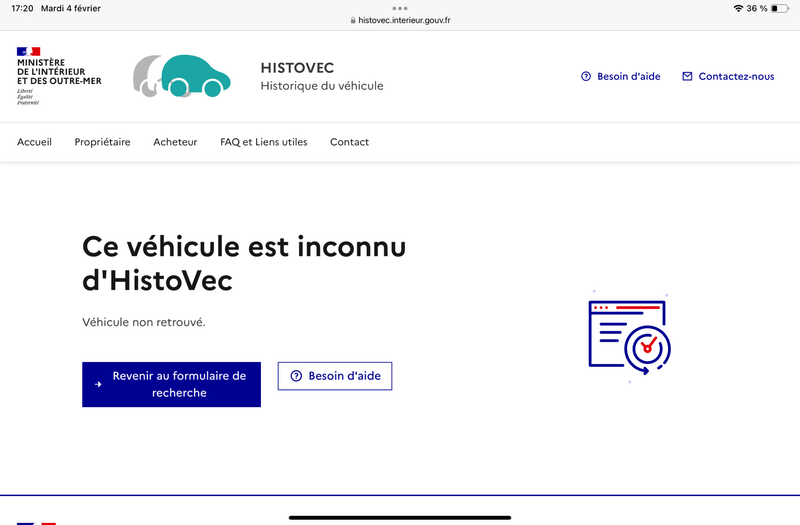Tap the histovec.interieur.gouv.fr address bar
The height and width of the screenshot is (525, 800).
click(x=400, y=20)
